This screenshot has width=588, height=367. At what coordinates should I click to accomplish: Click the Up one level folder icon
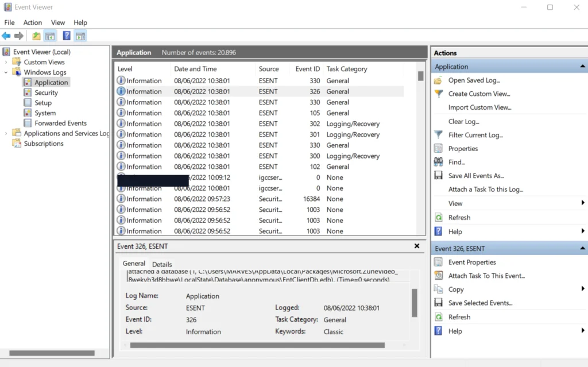[x=36, y=36]
